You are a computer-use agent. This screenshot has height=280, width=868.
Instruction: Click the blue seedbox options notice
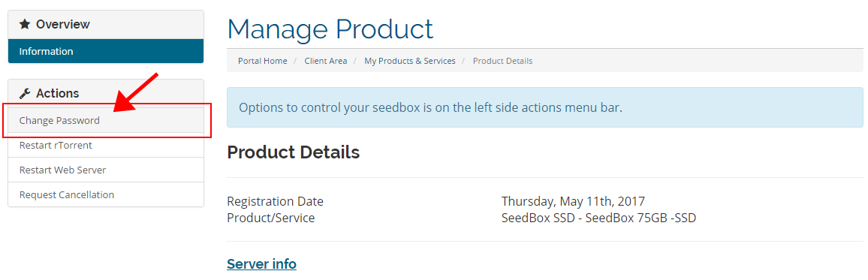(544, 107)
